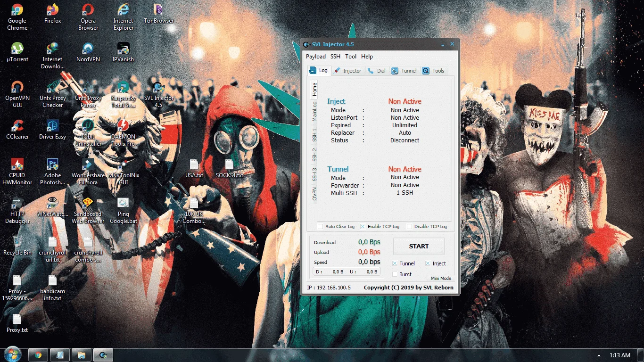Open the Windows Start menu orb
Viewport: 644px width, 362px height.
pos(12,354)
